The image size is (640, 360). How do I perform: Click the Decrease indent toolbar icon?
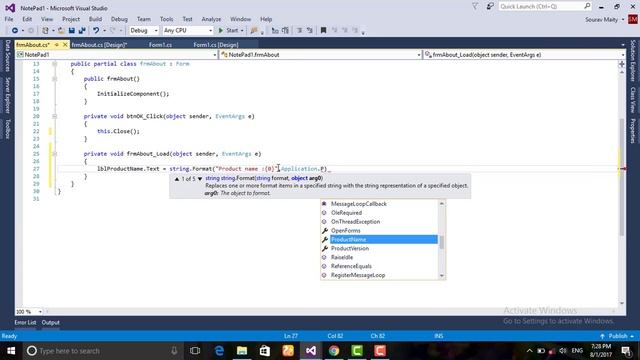(x=299, y=31)
